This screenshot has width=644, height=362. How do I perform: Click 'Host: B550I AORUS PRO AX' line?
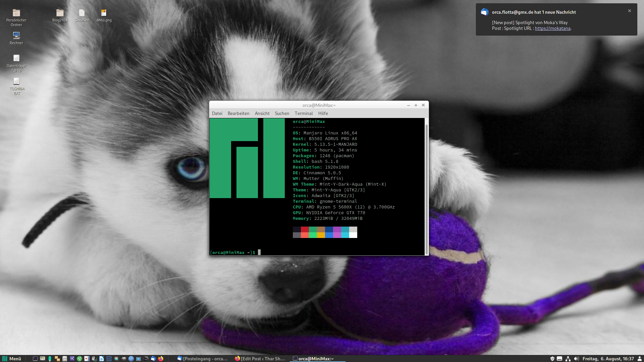(x=325, y=139)
